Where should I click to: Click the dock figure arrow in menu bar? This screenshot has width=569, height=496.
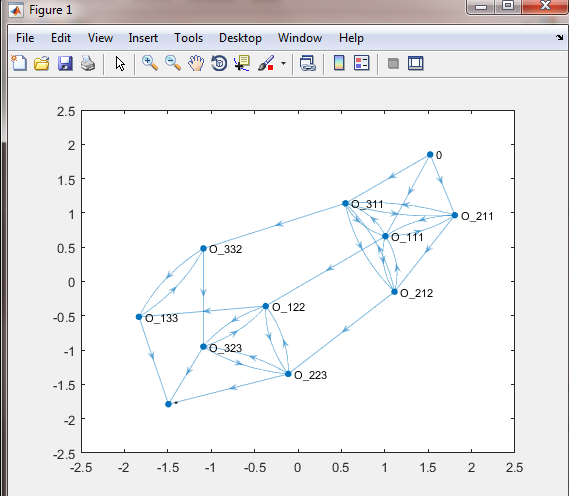(x=560, y=37)
